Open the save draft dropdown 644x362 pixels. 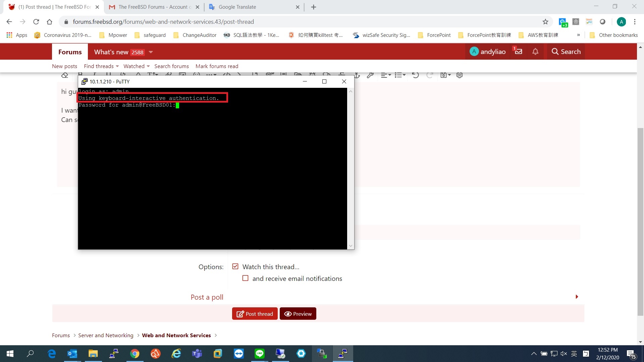click(x=445, y=75)
